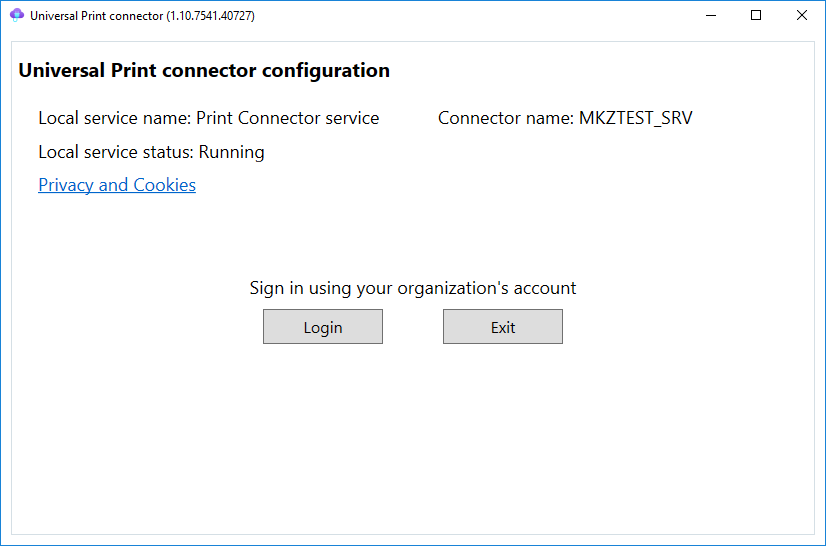This screenshot has height=546, width=826.
Task: Click the Print Connector service value text
Action: (x=288, y=118)
